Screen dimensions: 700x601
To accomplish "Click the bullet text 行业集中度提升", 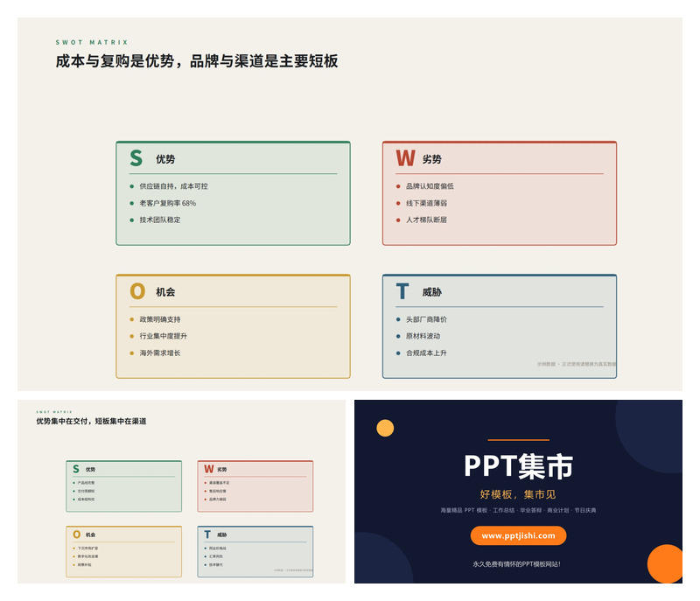I will click(164, 336).
